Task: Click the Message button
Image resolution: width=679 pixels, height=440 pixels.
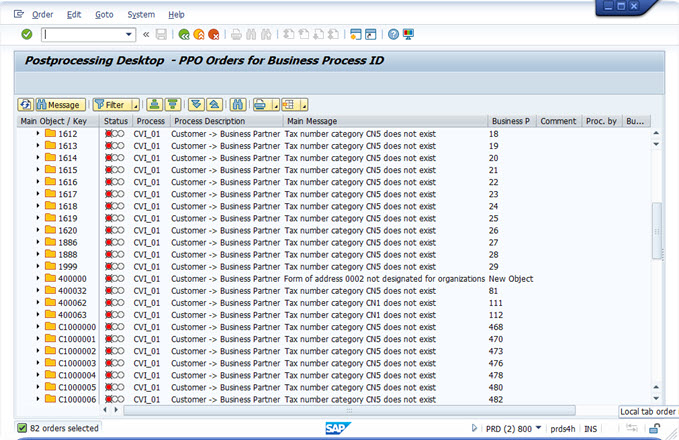Action: click(61, 104)
